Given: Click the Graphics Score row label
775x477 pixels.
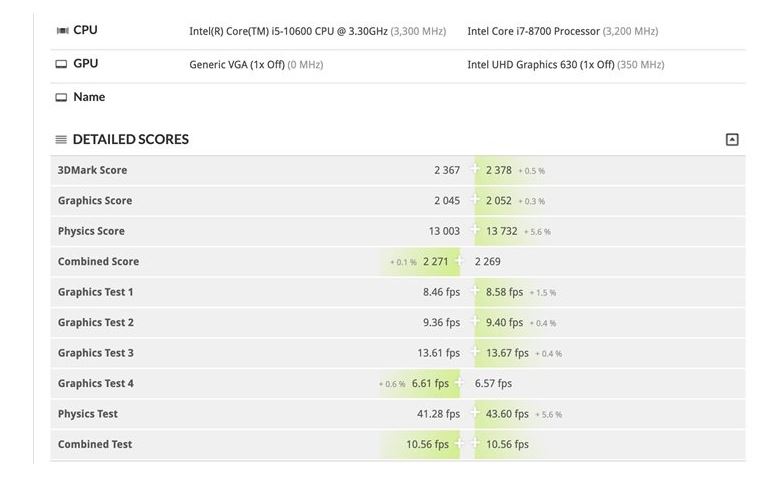Looking at the screenshot, I should pyautogui.click(x=95, y=201).
